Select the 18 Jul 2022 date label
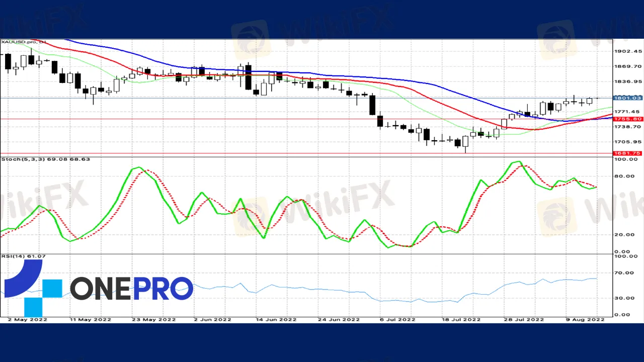The width and height of the screenshot is (644, 362). pos(462,319)
